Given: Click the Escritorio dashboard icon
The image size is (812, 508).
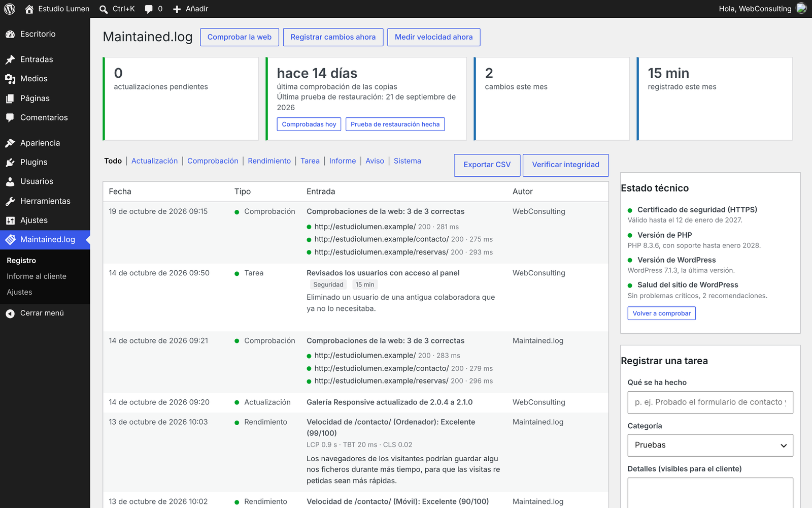Looking at the screenshot, I should tap(10, 34).
